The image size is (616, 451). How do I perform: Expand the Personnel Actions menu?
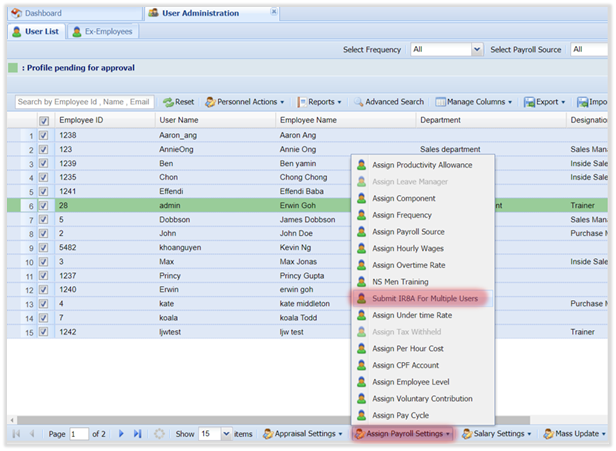pyautogui.click(x=245, y=102)
